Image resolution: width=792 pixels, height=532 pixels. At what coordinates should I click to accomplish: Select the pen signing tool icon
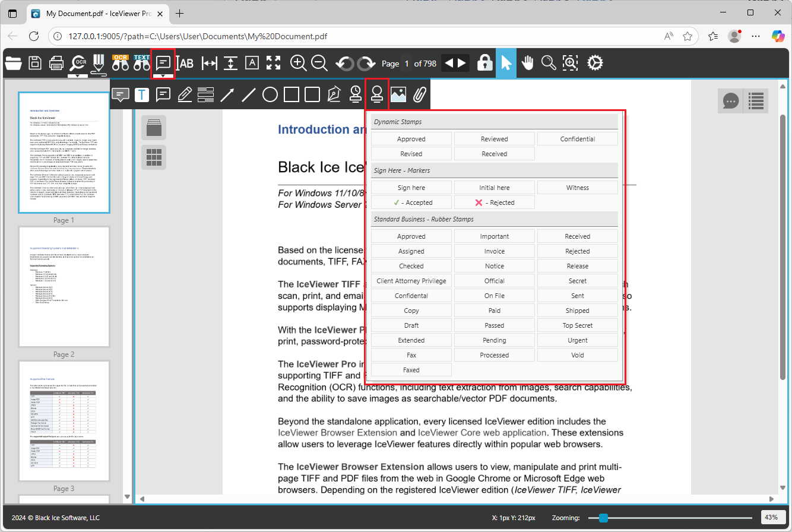pos(99,64)
